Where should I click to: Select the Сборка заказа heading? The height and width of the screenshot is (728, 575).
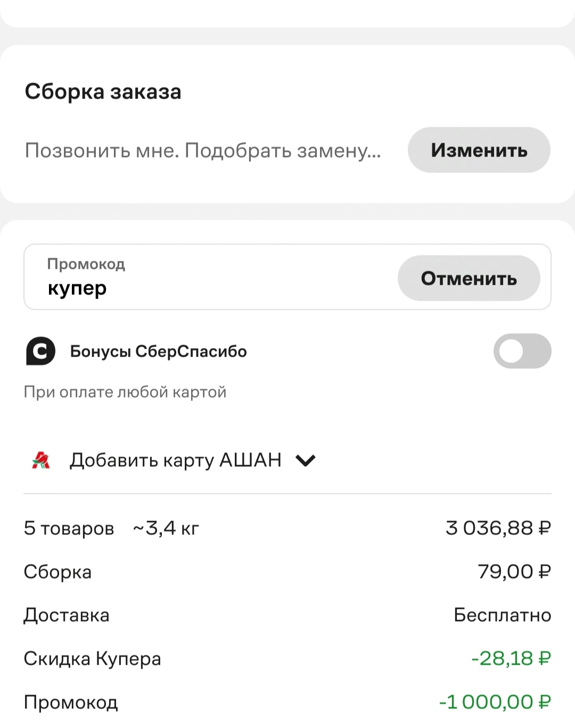[x=103, y=92]
